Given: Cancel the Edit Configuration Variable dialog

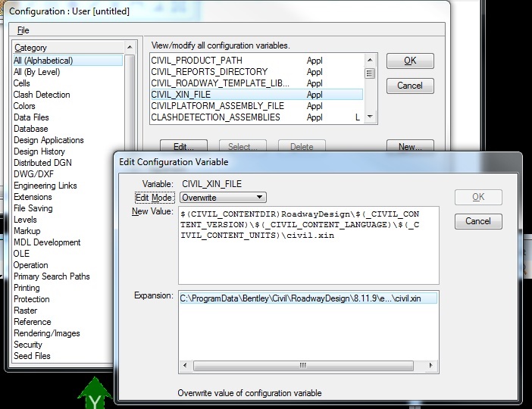Looking at the screenshot, I should coord(478,221).
